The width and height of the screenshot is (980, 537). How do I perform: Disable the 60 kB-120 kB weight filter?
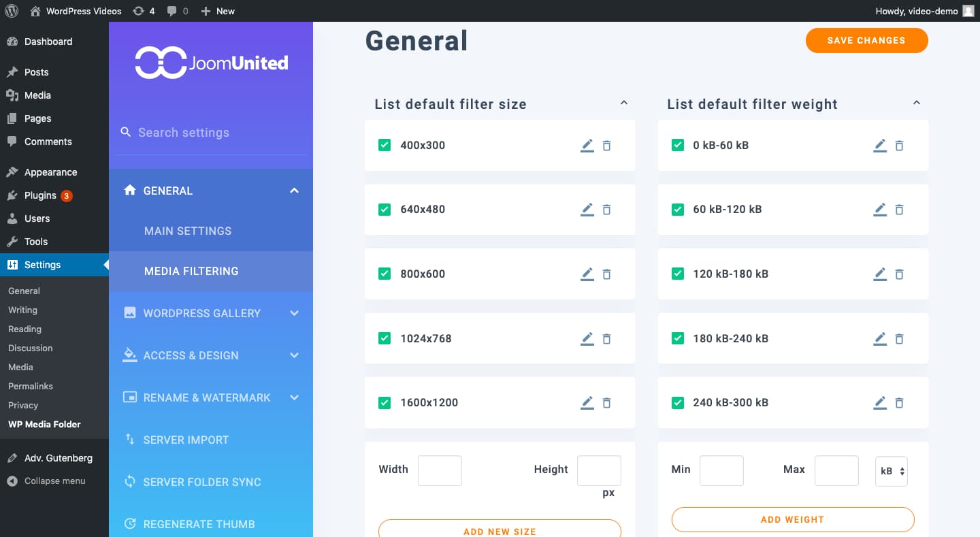(678, 210)
